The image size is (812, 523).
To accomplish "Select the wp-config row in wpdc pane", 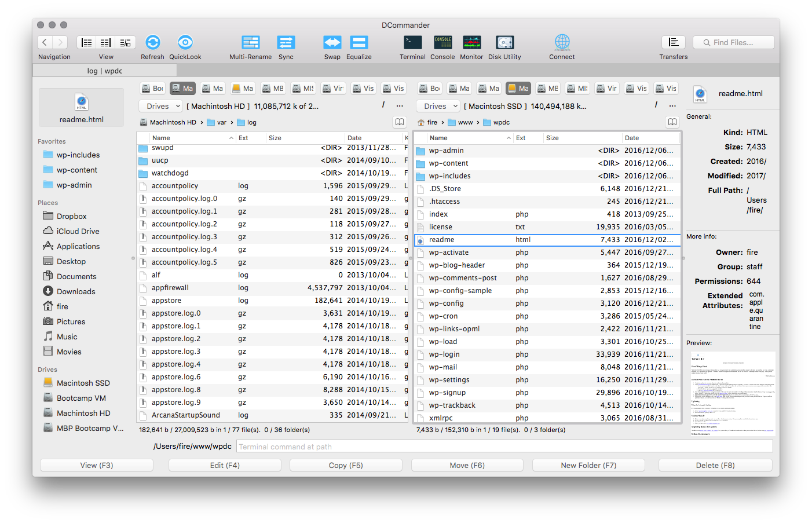I will click(548, 303).
